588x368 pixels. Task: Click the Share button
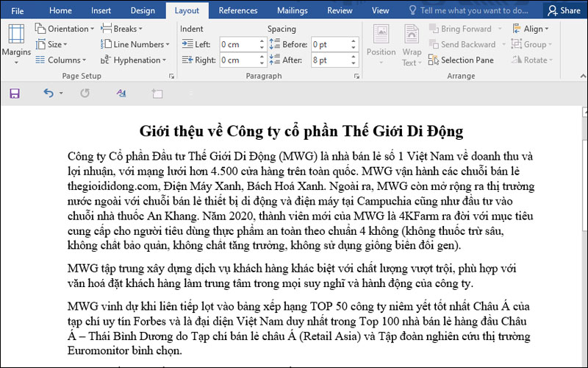pyautogui.click(x=564, y=10)
